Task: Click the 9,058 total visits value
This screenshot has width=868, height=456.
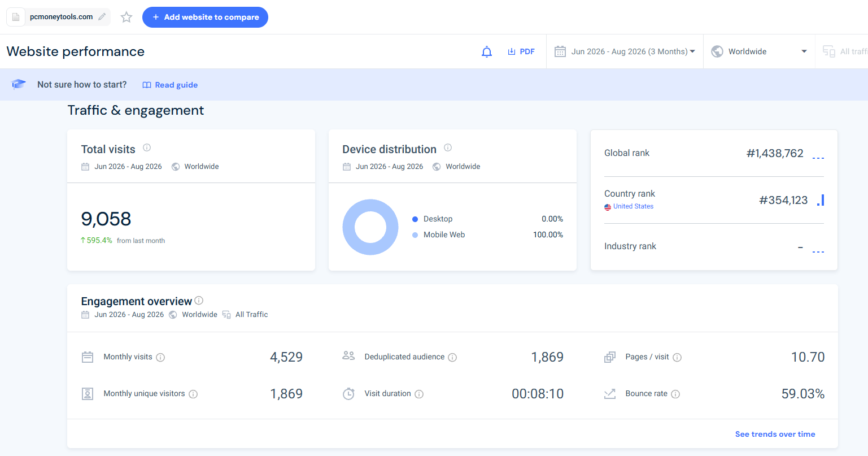Action: click(106, 219)
